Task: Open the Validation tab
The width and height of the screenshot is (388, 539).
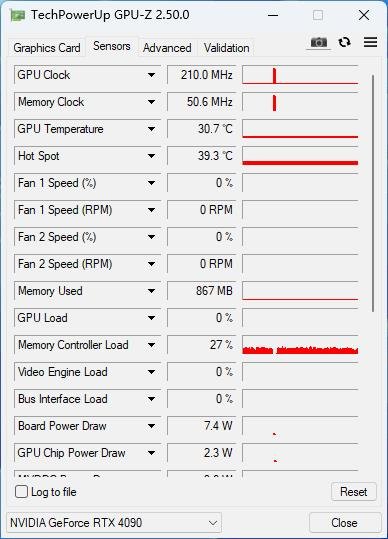Action: [226, 48]
